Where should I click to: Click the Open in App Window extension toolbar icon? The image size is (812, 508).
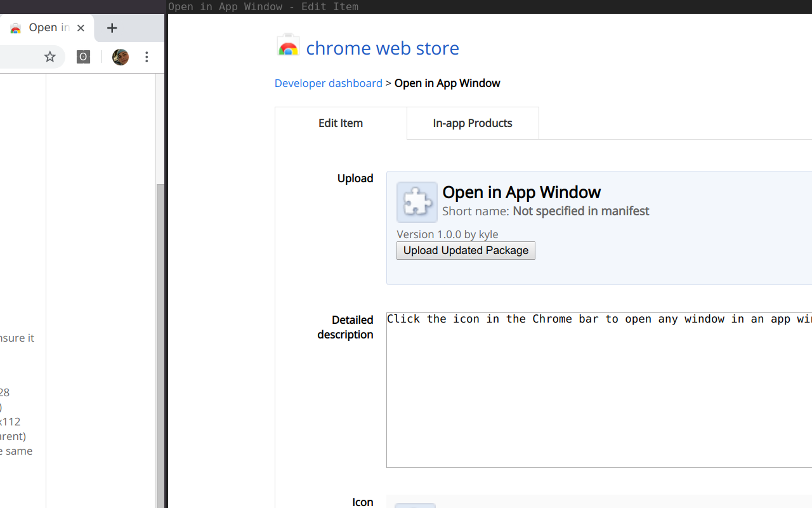coord(83,57)
